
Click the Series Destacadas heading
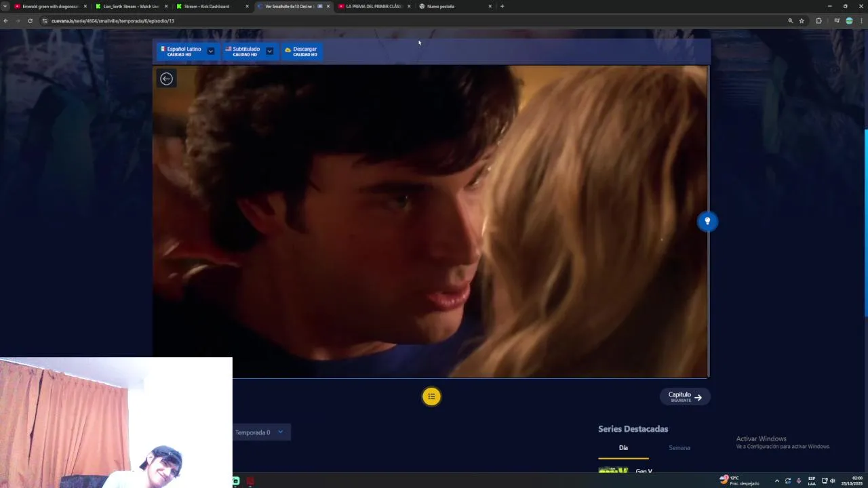pos(633,429)
